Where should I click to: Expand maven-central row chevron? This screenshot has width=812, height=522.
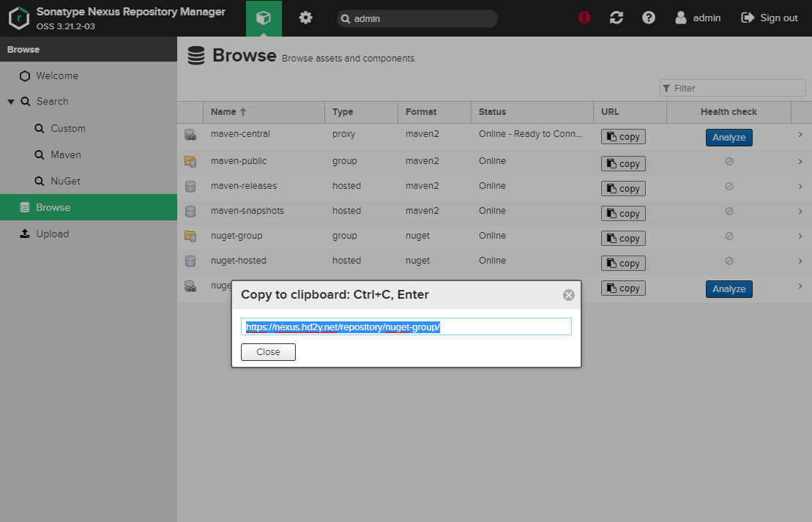click(x=800, y=135)
